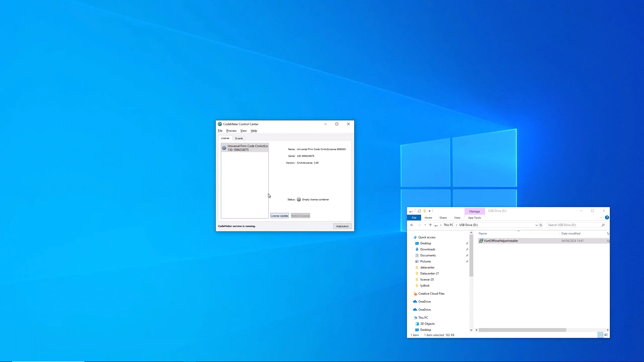
Task: Click the Refresh icon beside address bar
Action: (541, 225)
